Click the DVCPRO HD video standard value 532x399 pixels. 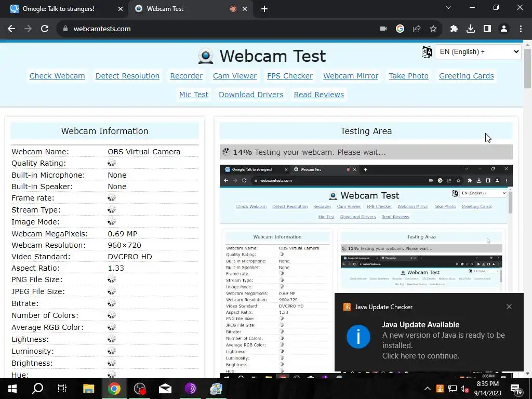point(129,257)
